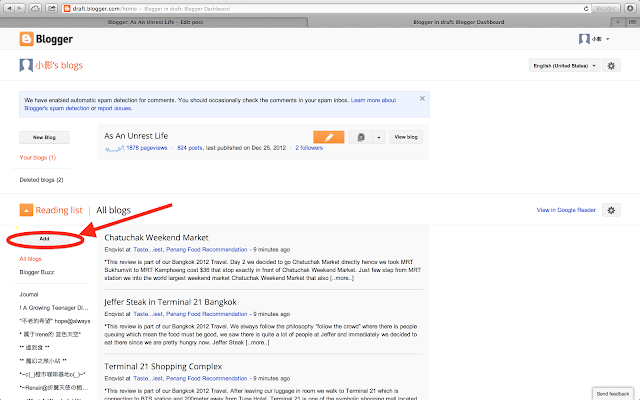Click the Blogger logo icon
This screenshot has height=400, width=640.
tap(26, 39)
